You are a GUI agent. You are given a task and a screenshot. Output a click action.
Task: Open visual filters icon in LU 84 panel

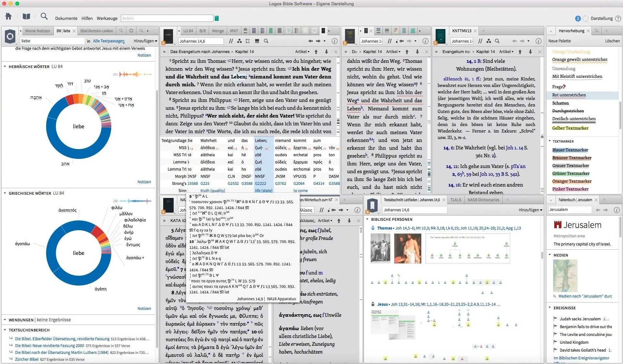(239, 41)
